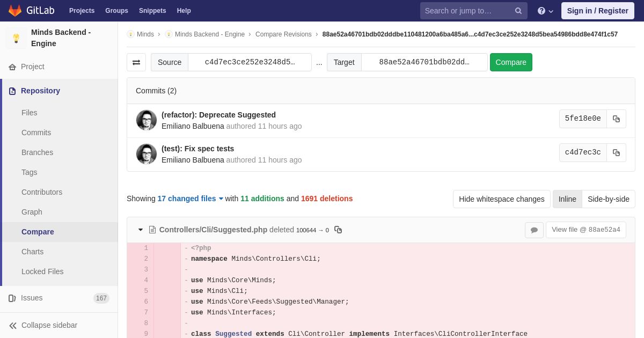This screenshot has width=644, height=338.
Task: Collapse the Suggested.php diff
Action: [141, 230]
